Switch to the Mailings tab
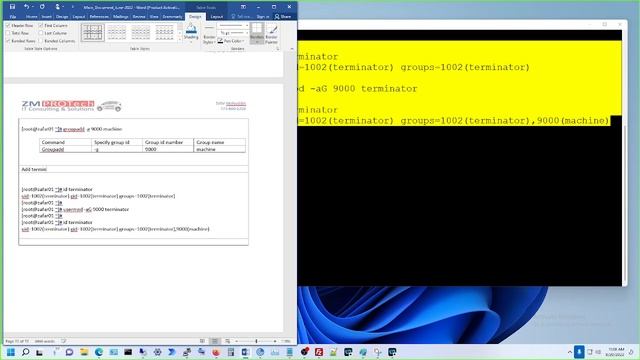 [x=121, y=16]
